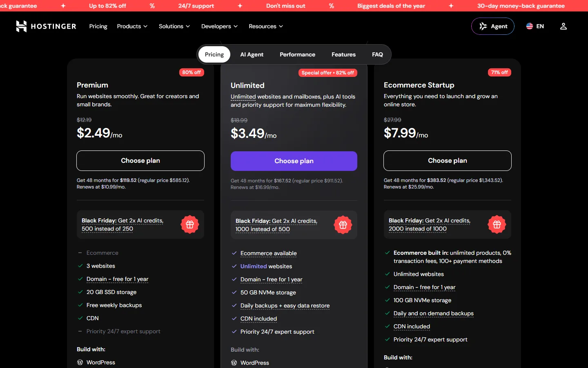Click the Agent sparkle icon
This screenshot has height=368, width=588.
(483, 26)
